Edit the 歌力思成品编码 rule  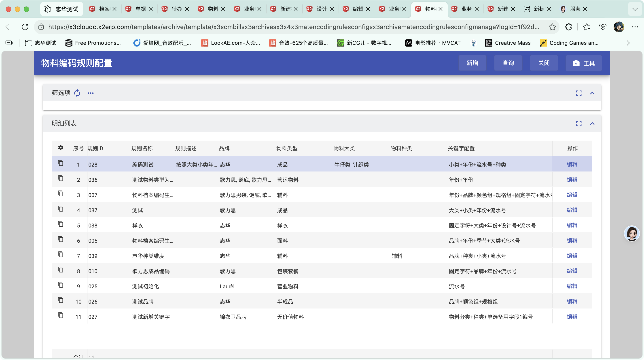tap(572, 271)
